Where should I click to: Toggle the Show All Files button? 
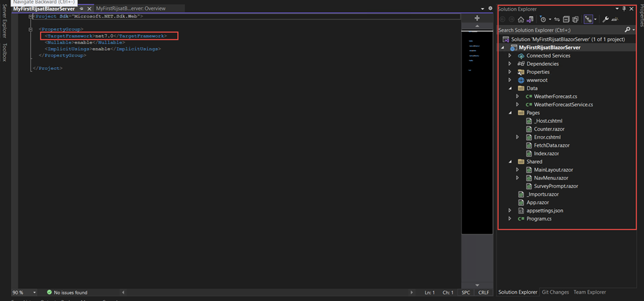[575, 20]
